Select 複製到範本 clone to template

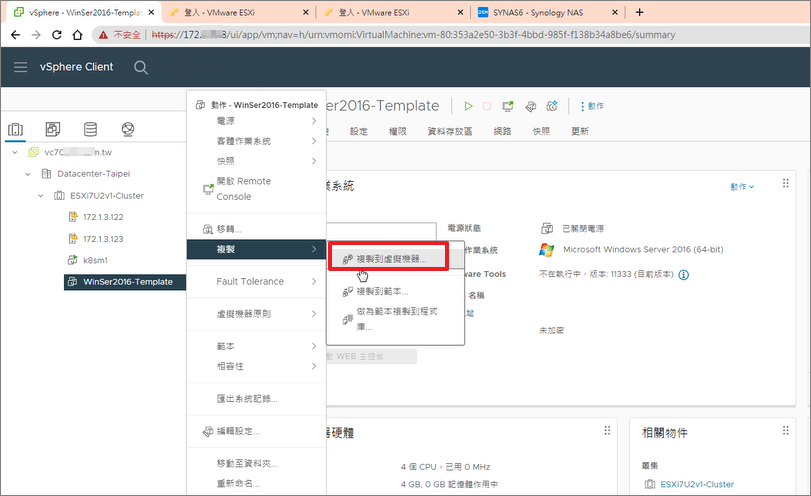click(395, 291)
